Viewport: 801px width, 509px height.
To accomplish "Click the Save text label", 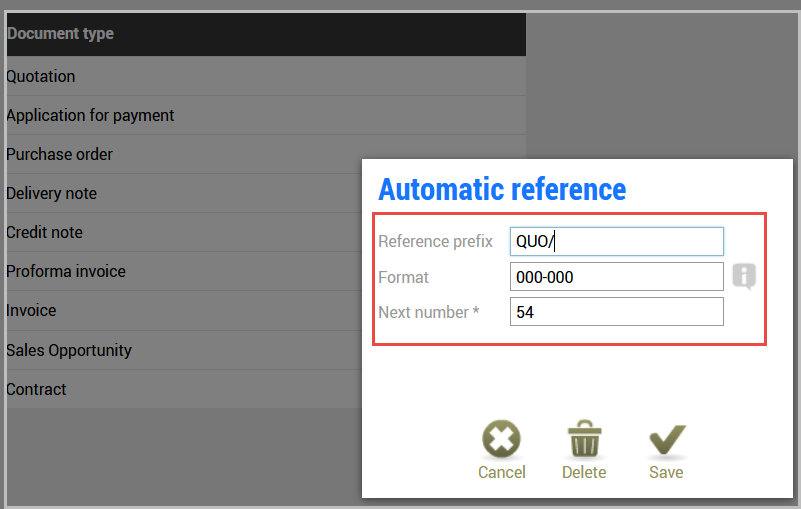I will (x=666, y=472).
